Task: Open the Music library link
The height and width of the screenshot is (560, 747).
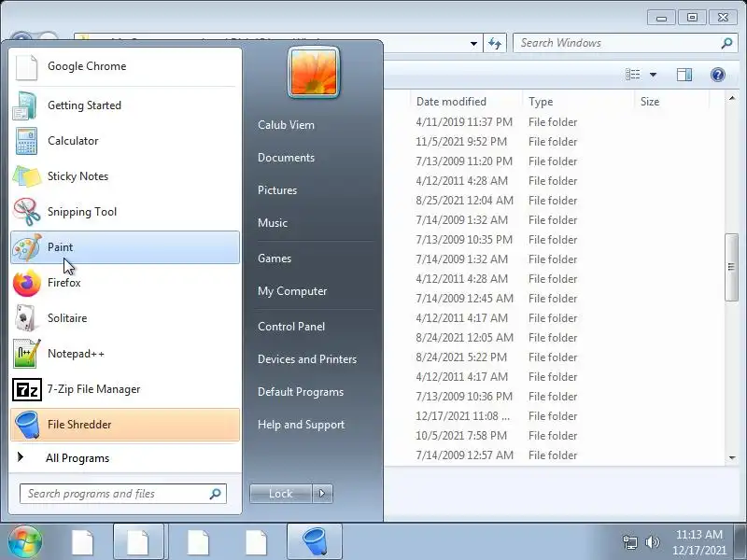Action: (x=273, y=223)
